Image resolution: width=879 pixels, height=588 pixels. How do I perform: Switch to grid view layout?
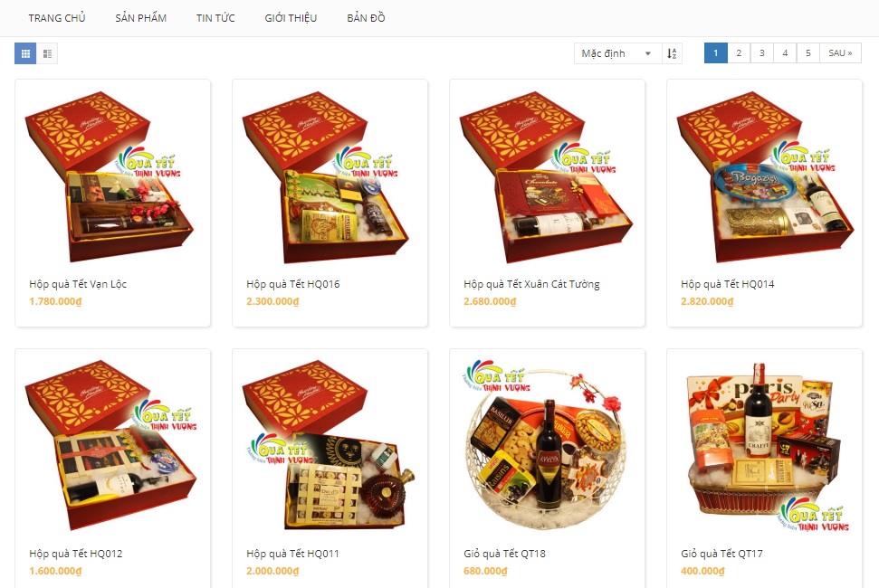pos(25,53)
